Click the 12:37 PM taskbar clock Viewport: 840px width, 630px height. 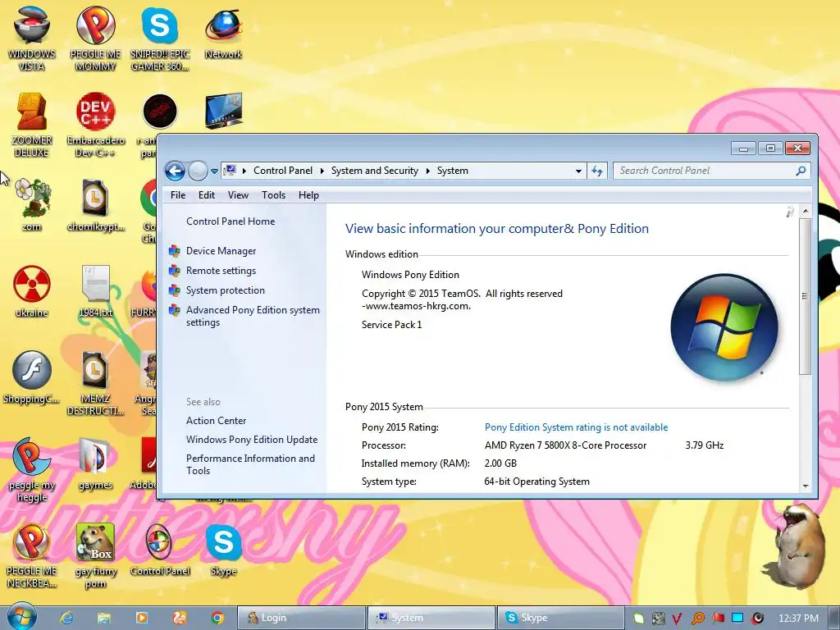798,619
